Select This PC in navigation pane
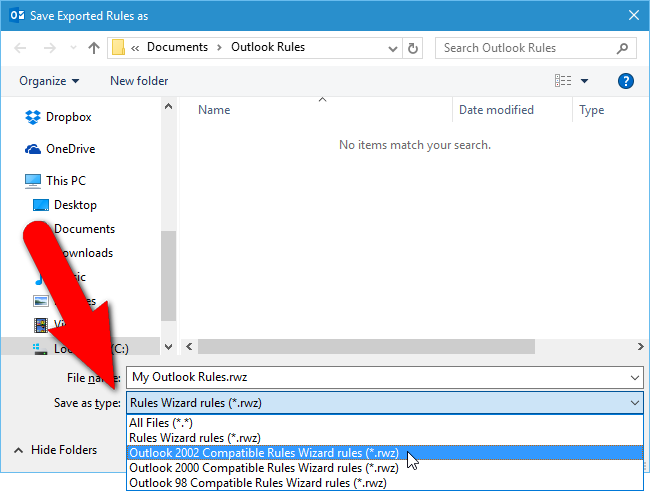 coord(55,181)
